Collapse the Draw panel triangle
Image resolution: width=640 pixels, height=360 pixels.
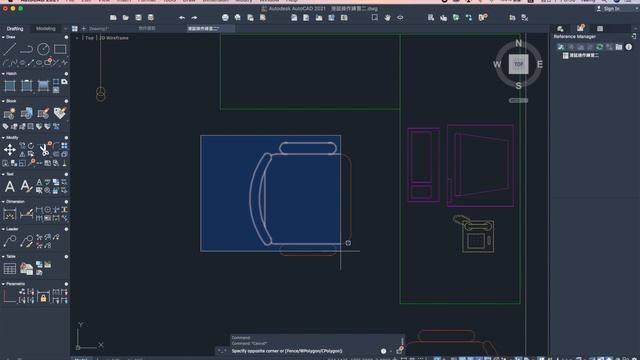(3, 37)
